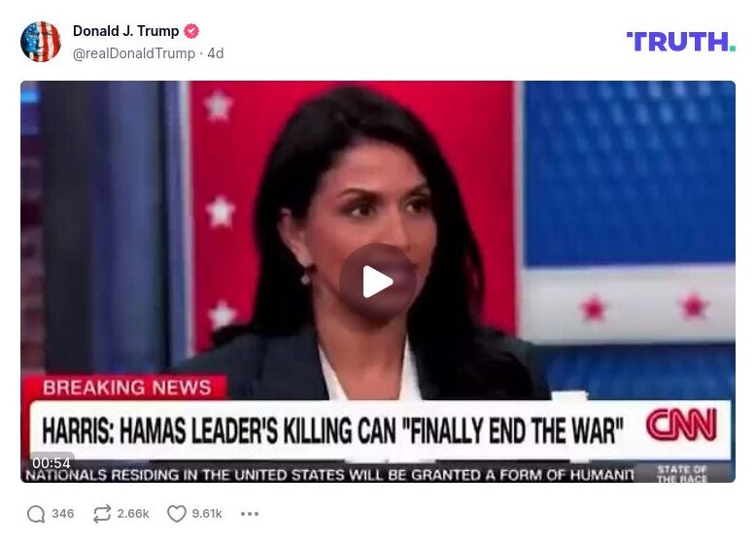Screen dimensions: 756x543
Task: Open the three-dot more options menu
Action: [x=250, y=514]
